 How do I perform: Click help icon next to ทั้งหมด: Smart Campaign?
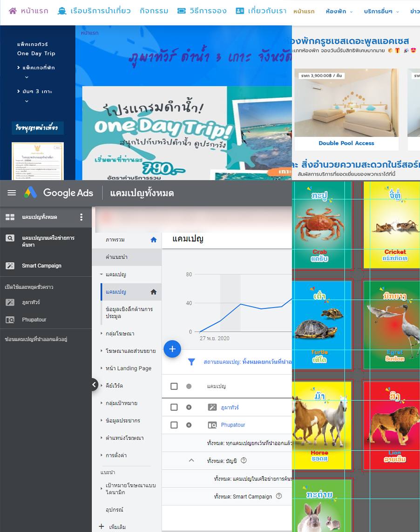[x=279, y=496]
